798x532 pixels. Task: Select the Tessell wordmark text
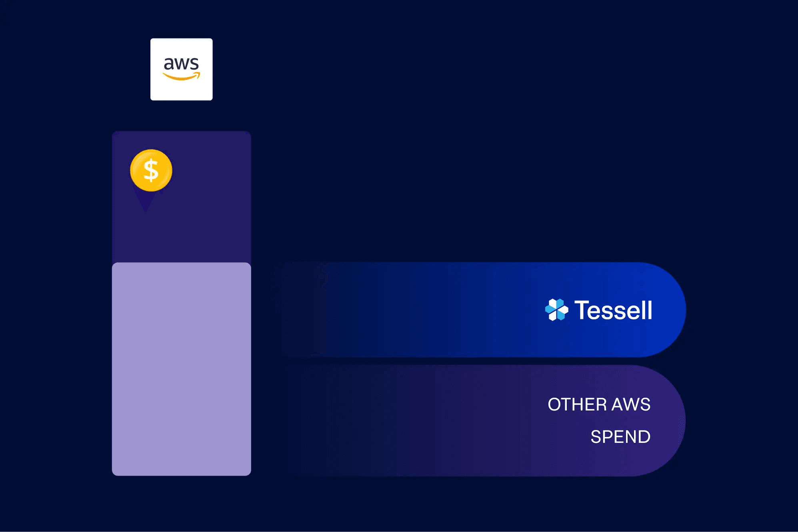pyautogui.click(x=613, y=310)
